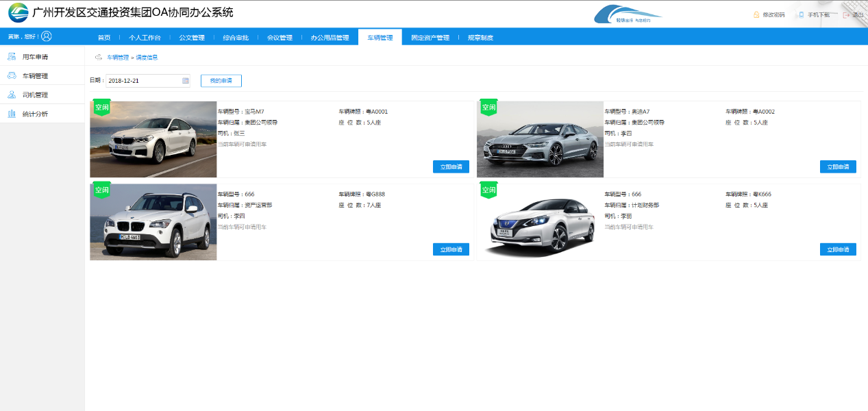Click the green 空闲 badge on the 粤G888 card
This screenshot has width=868, height=411.
click(x=101, y=190)
